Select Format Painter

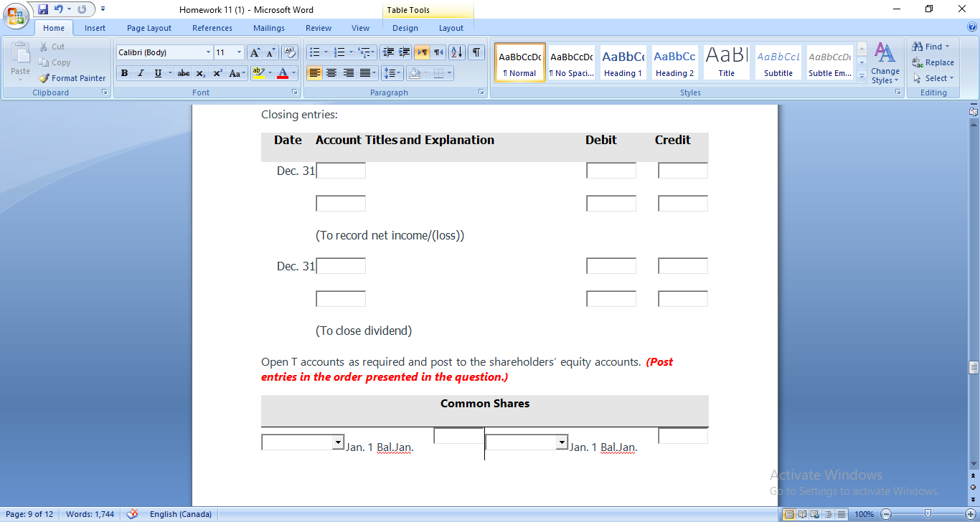click(72, 78)
